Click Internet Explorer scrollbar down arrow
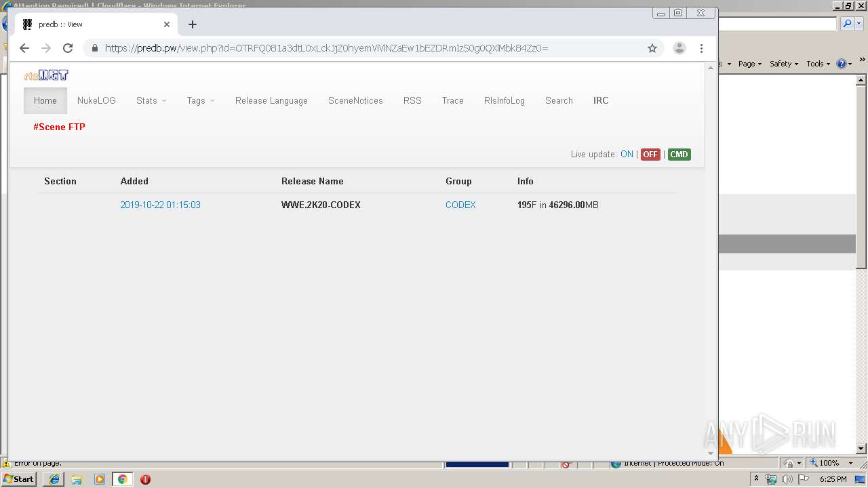 click(x=861, y=449)
